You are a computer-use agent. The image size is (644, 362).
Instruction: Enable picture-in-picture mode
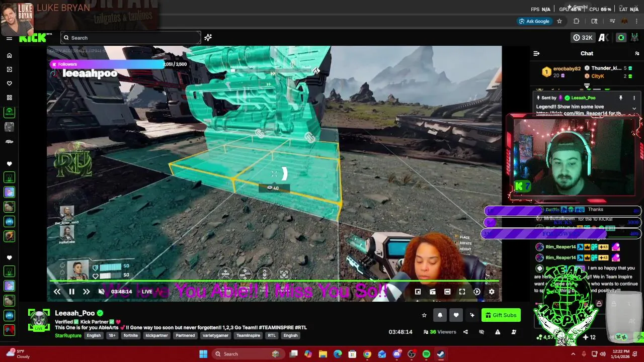(418, 292)
